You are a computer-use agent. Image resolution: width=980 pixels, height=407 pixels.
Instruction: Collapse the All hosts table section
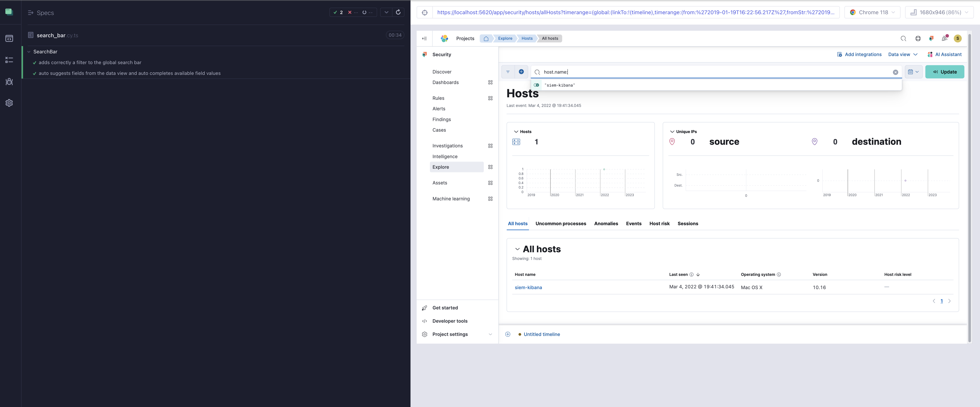click(x=517, y=249)
